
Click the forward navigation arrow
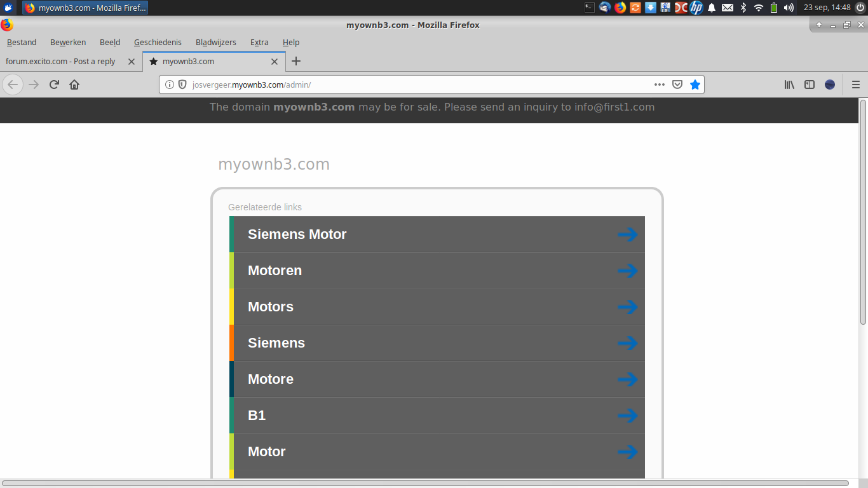click(x=34, y=85)
